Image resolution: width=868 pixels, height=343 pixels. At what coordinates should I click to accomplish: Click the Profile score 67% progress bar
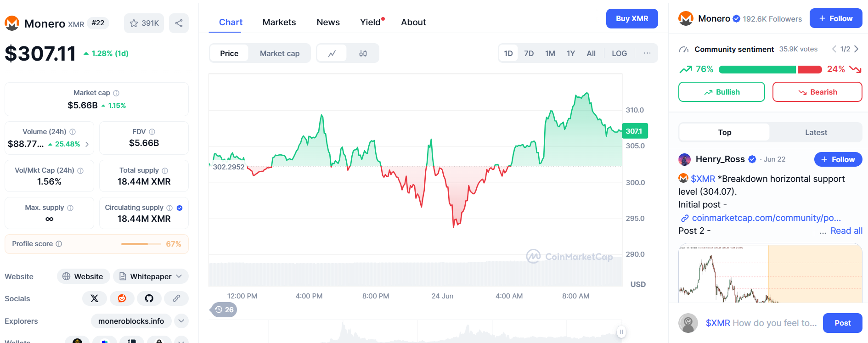click(x=141, y=244)
